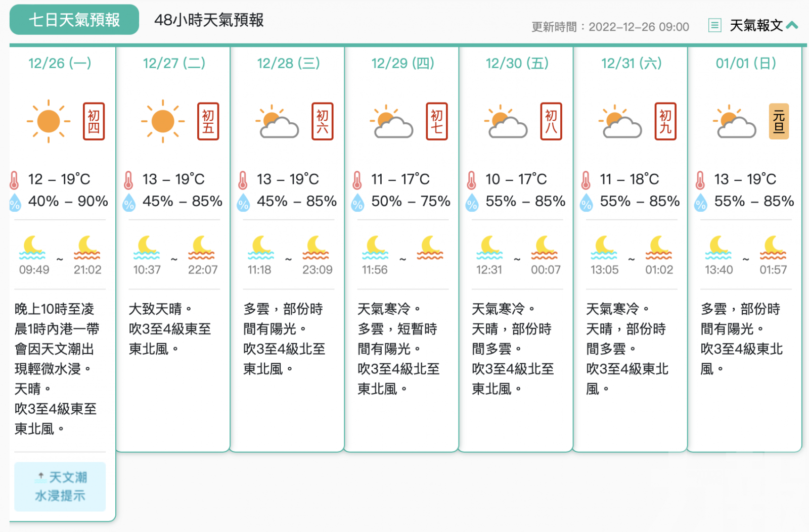Select the 01/01 (日) date header
The width and height of the screenshot is (809, 532).
coord(746,63)
